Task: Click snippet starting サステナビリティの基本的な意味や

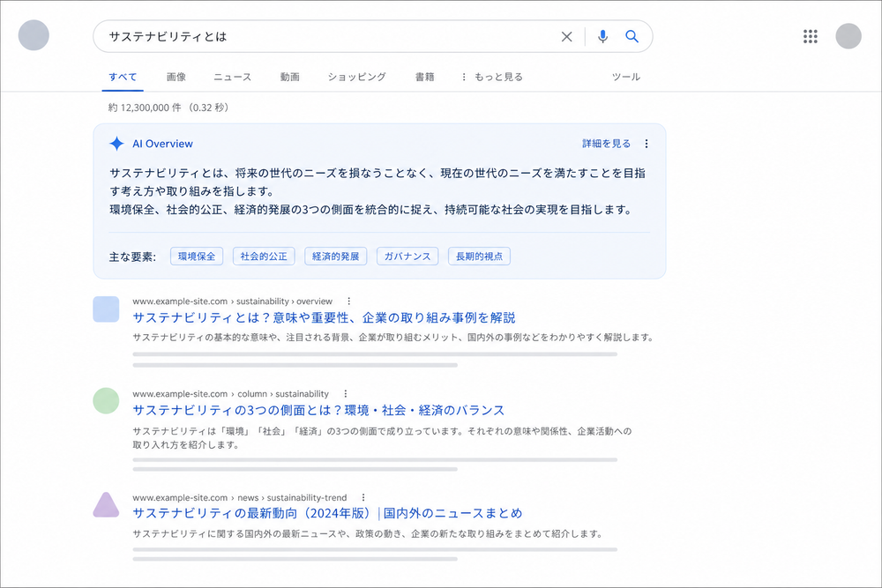Action: tap(393, 338)
